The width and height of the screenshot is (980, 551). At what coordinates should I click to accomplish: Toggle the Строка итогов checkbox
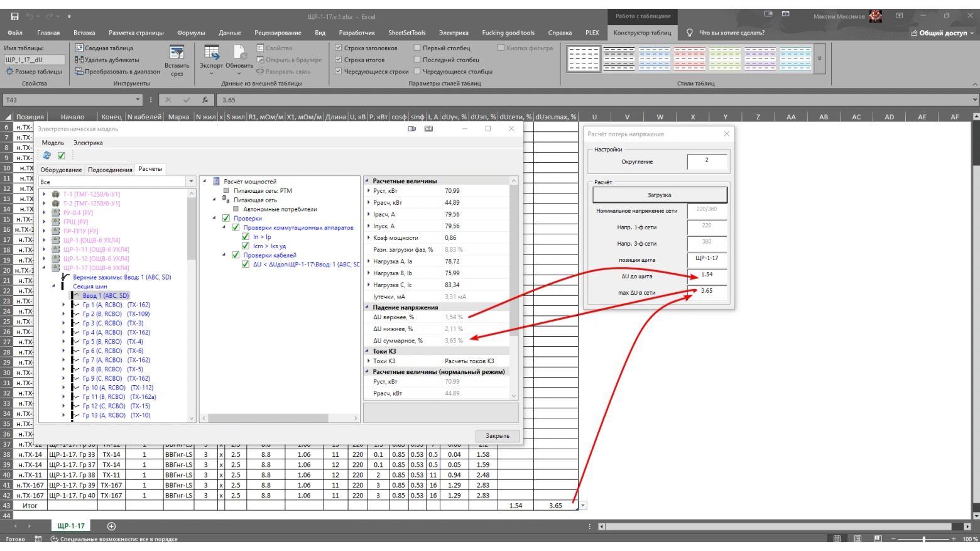point(339,60)
